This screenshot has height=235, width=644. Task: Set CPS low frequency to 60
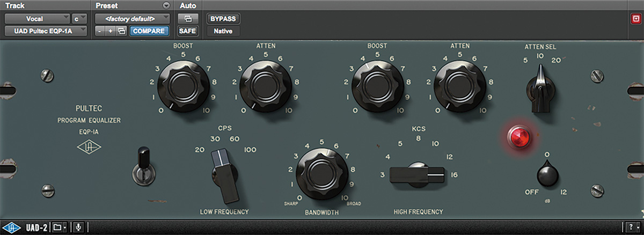[234, 139]
